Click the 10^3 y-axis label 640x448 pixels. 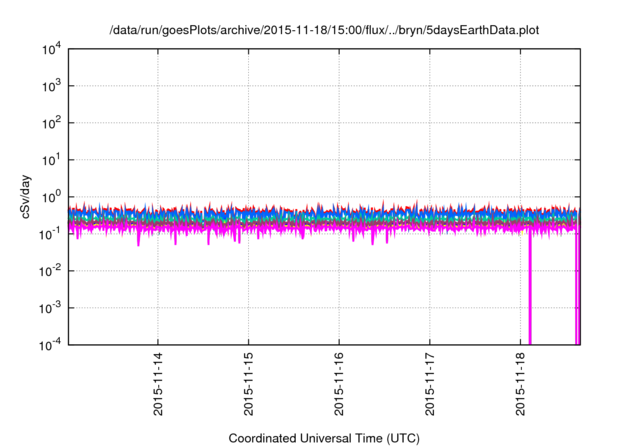52,86
